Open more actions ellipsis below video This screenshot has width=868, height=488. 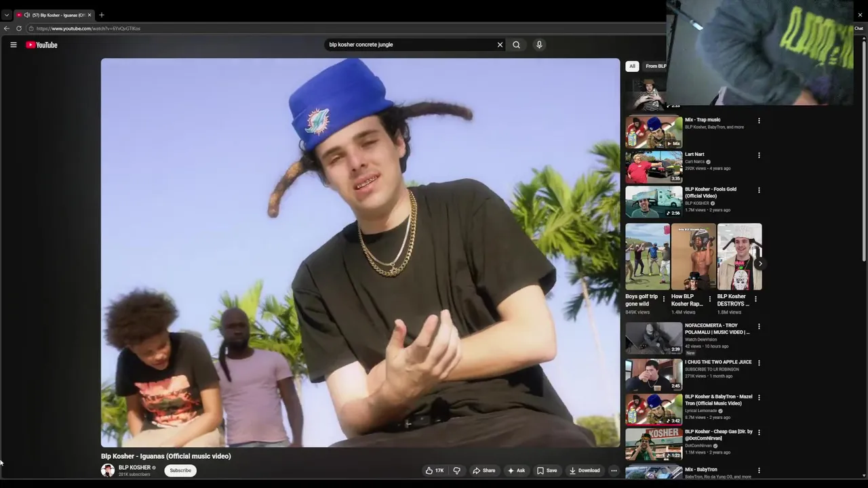click(x=614, y=470)
